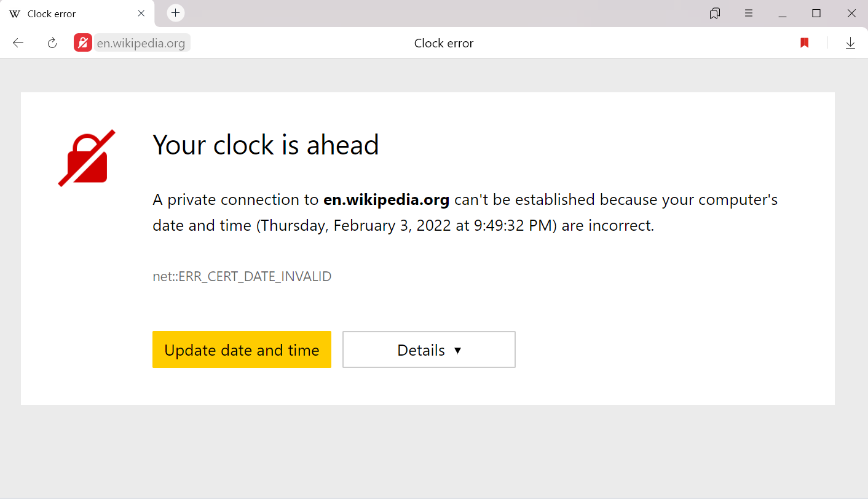Minimize the browser window
Image resolution: width=868 pixels, height=499 pixels.
[x=783, y=14]
